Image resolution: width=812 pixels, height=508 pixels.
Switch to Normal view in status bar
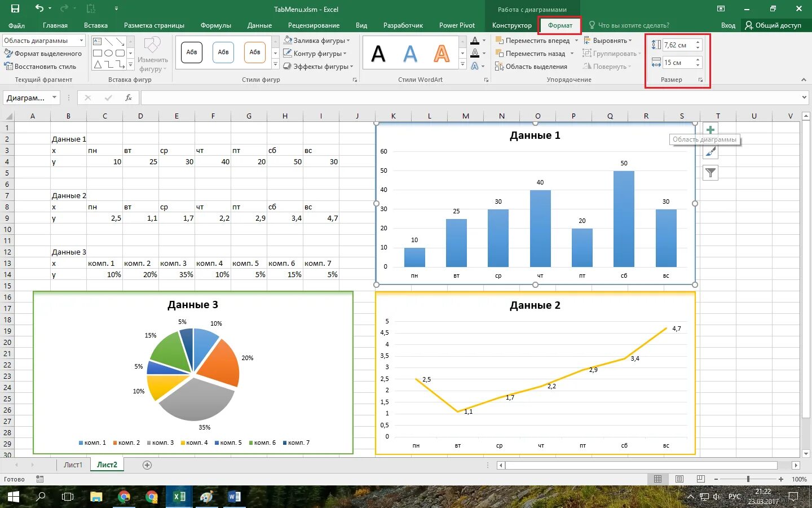(657, 479)
